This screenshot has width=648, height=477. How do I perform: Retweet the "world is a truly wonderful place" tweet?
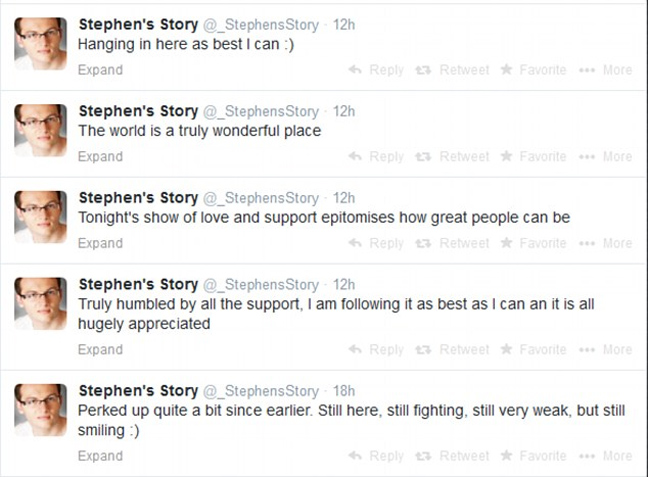point(455,157)
